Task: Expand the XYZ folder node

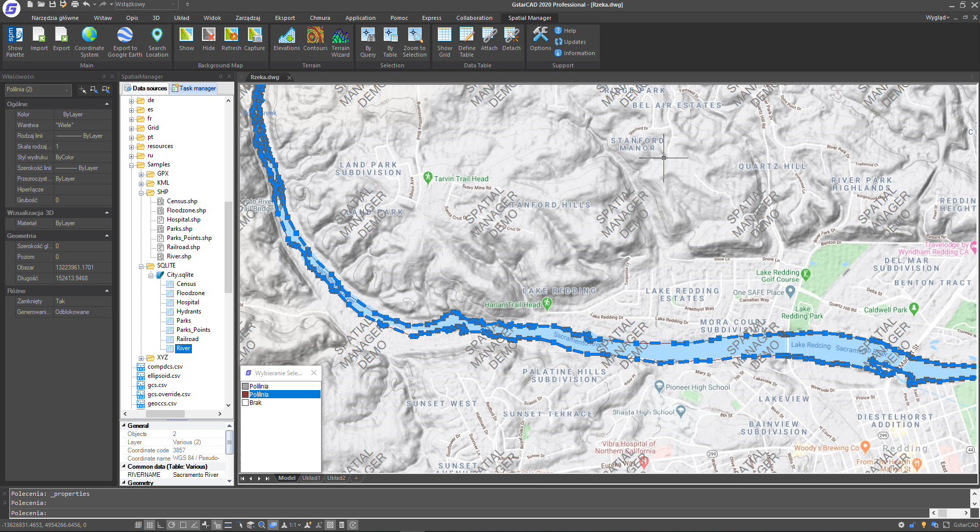Action: click(141, 358)
